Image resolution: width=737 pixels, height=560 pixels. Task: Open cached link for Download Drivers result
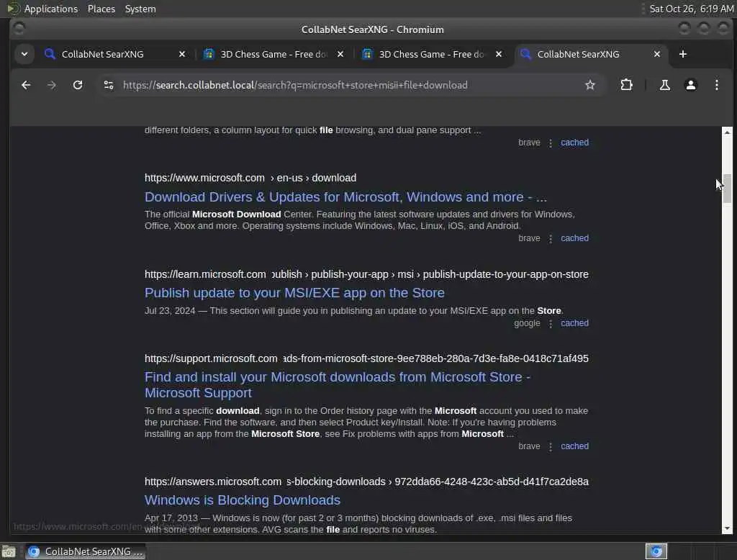pyautogui.click(x=574, y=238)
